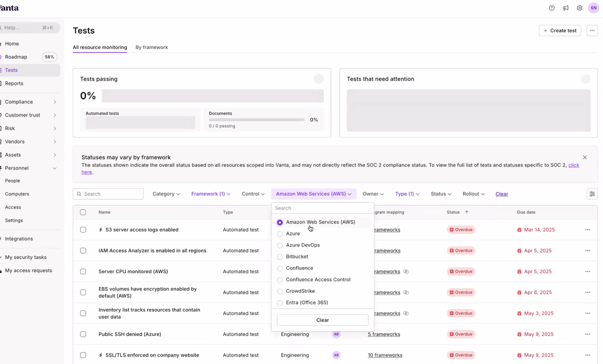Click eye icon in Inventory list row
Image resolution: width=603 pixels, height=364 pixels.
tap(406, 313)
